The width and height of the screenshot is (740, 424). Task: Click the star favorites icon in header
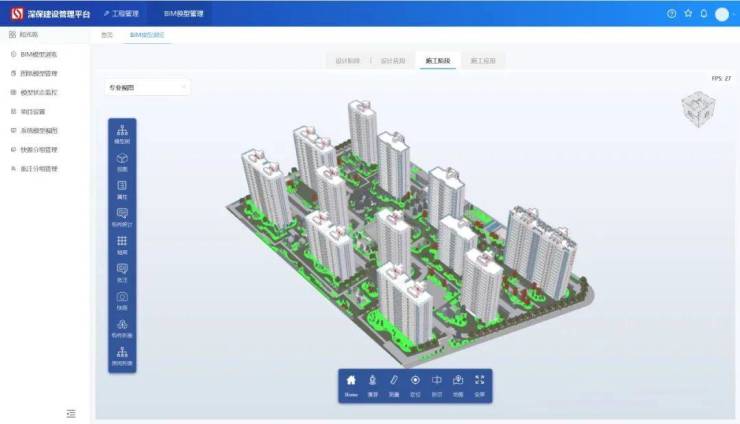point(688,13)
